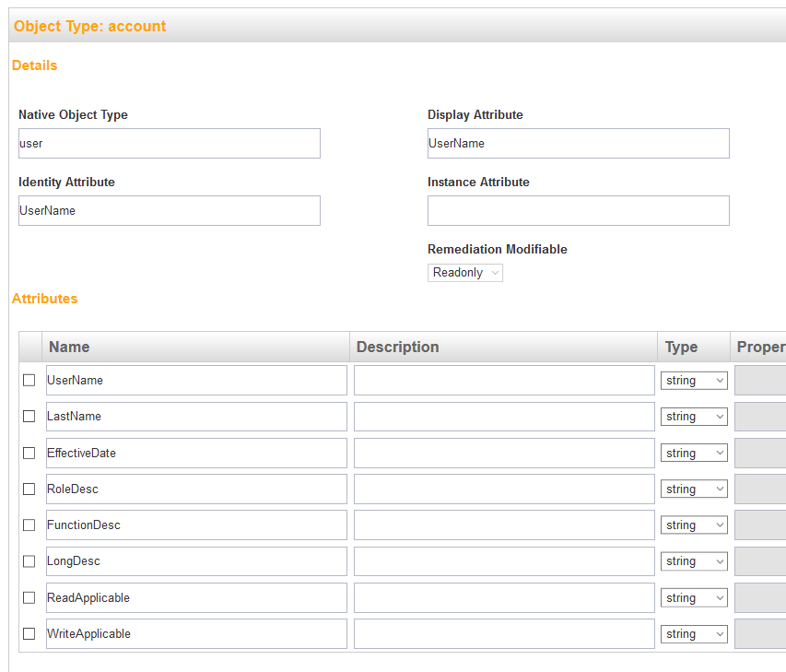Focus the Display Attribute text box

[578, 144]
